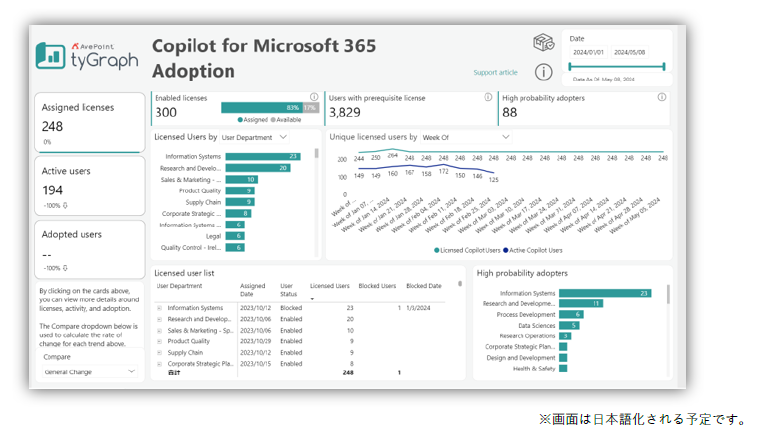Image resolution: width=758 pixels, height=437 pixels.
Task: Click the Date range slider left handle
Action: [570, 66]
